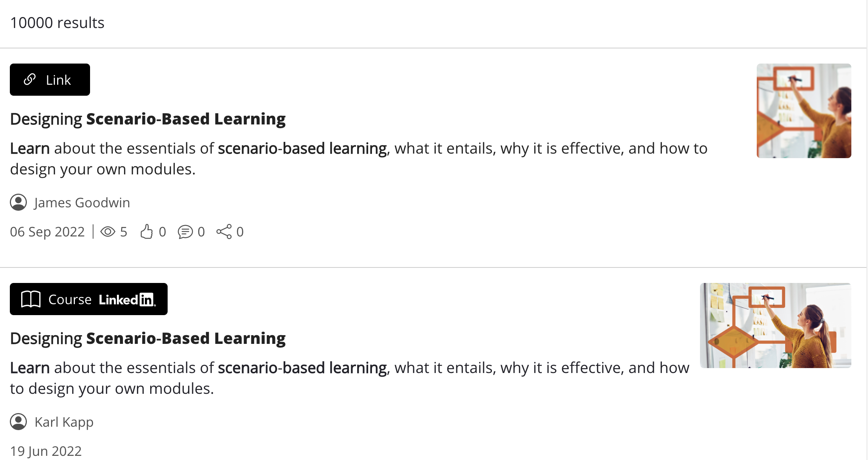Open the LinkedIn course thumbnail image
The height and width of the screenshot is (460, 868).
click(x=775, y=325)
